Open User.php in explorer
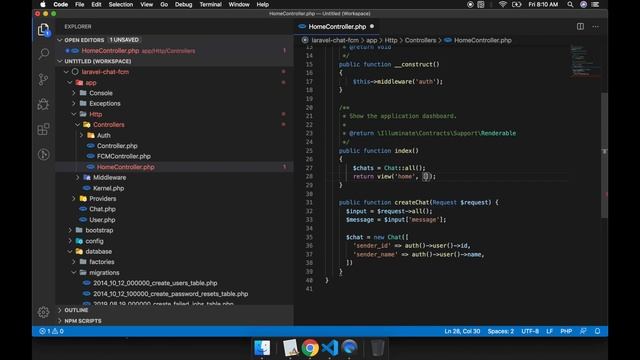 (102, 220)
